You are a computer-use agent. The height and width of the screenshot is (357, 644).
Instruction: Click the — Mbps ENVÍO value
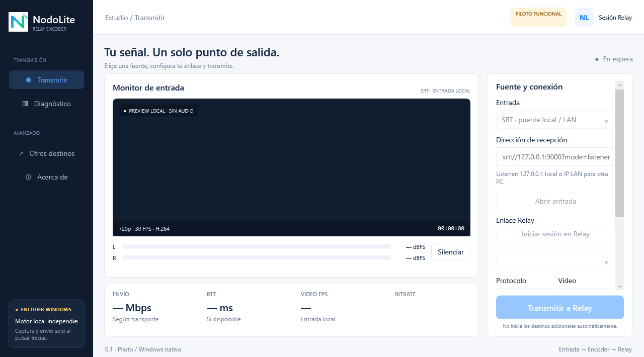click(132, 308)
